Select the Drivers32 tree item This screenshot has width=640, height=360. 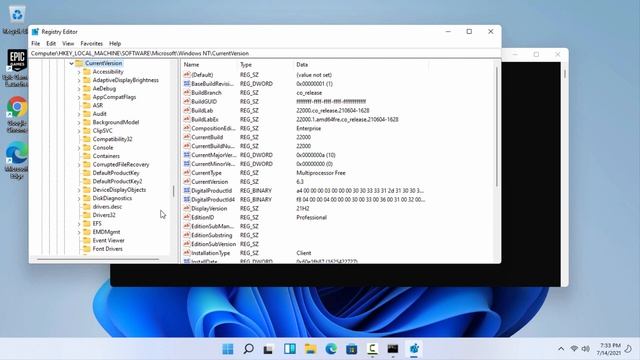tap(104, 215)
